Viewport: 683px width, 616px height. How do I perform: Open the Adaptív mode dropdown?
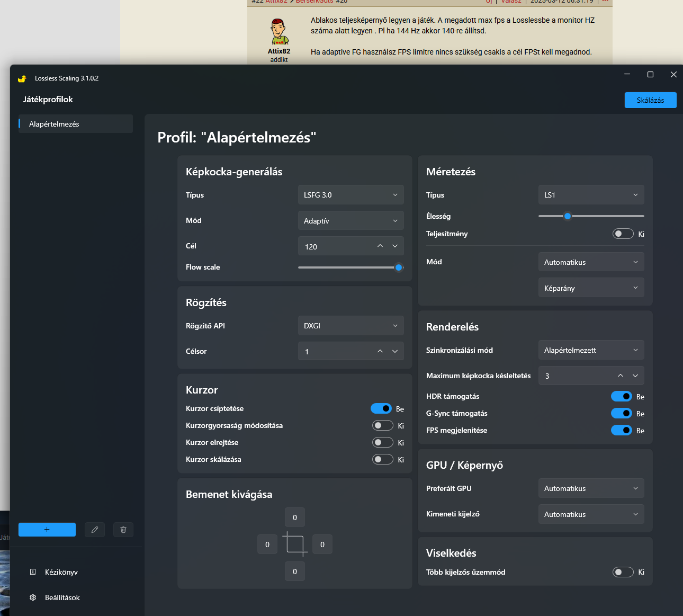pyautogui.click(x=351, y=221)
